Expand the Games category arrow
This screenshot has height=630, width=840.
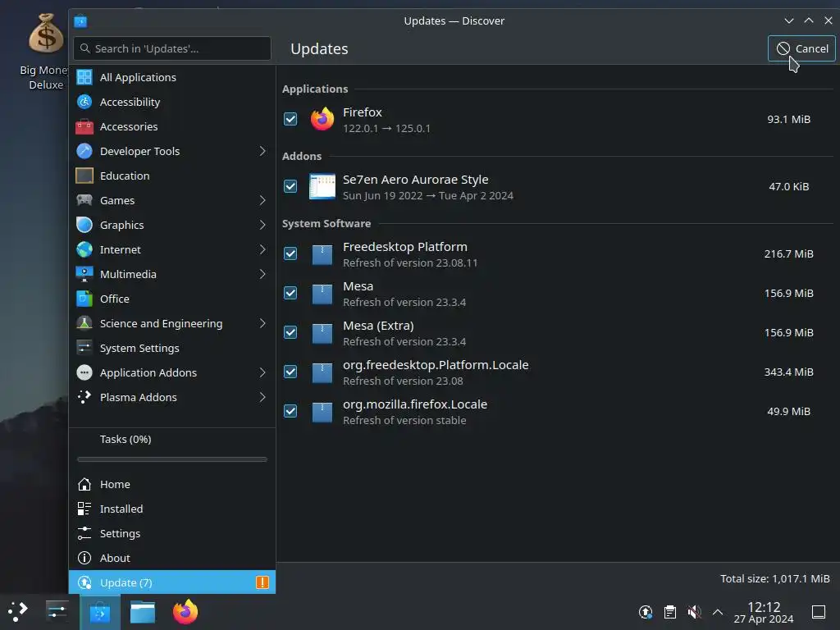pyautogui.click(x=262, y=200)
